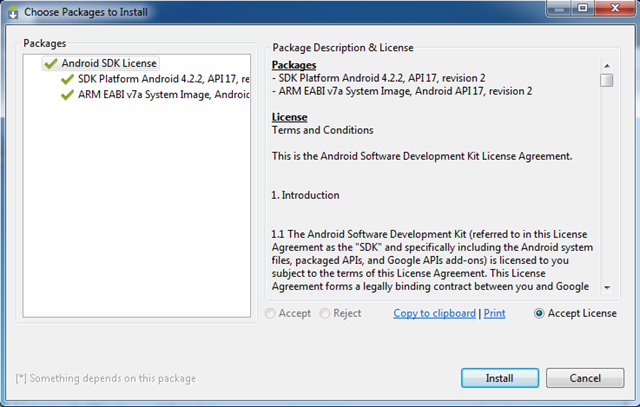
Task: Click the checkmark icon for SDK Platform Android 4.2.2
Action: pos(67,79)
